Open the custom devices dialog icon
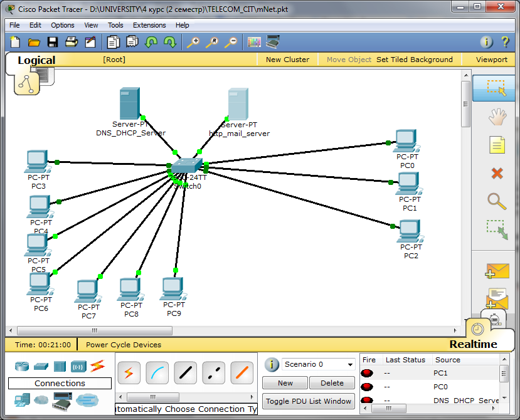Viewport: 520px width, 420px height. click(x=273, y=42)
